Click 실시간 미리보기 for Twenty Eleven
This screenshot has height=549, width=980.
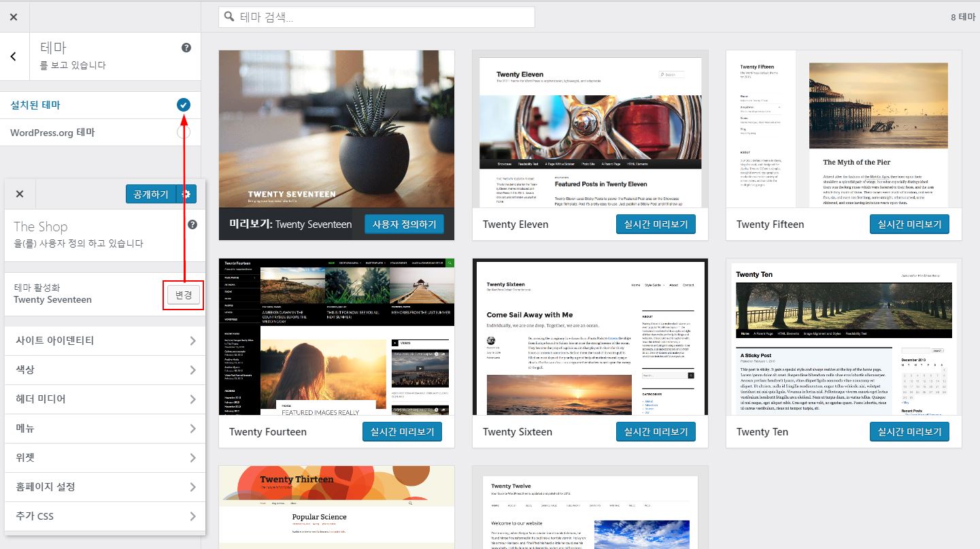click(x=657, y=224)
